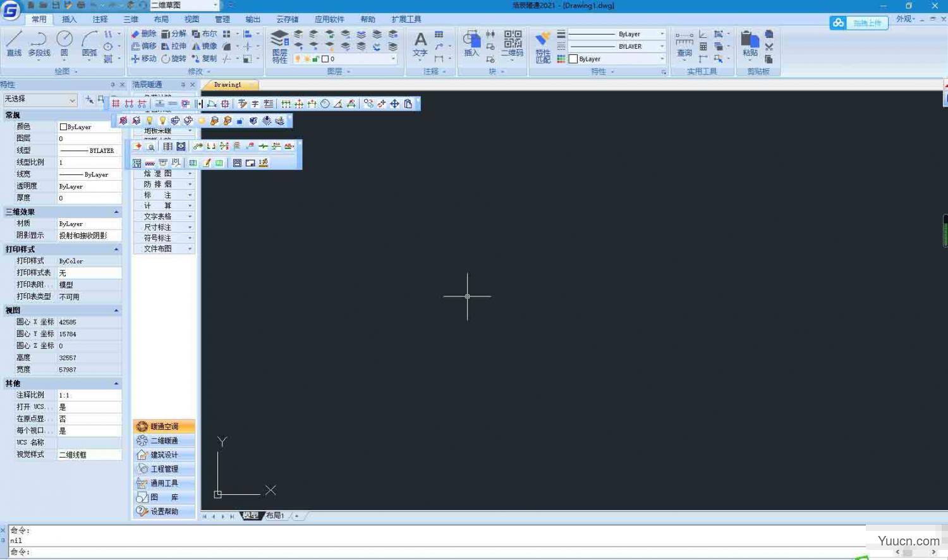Open the 无选择 object selection dropdown
The width and height of the screenshot is (948, 560).
(x=39, y=100)
